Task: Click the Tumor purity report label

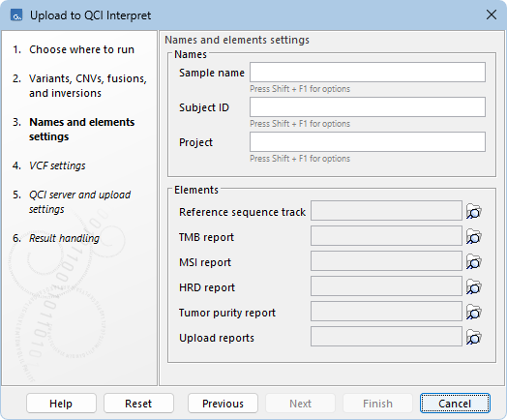Action: click(x=227, y=313)
